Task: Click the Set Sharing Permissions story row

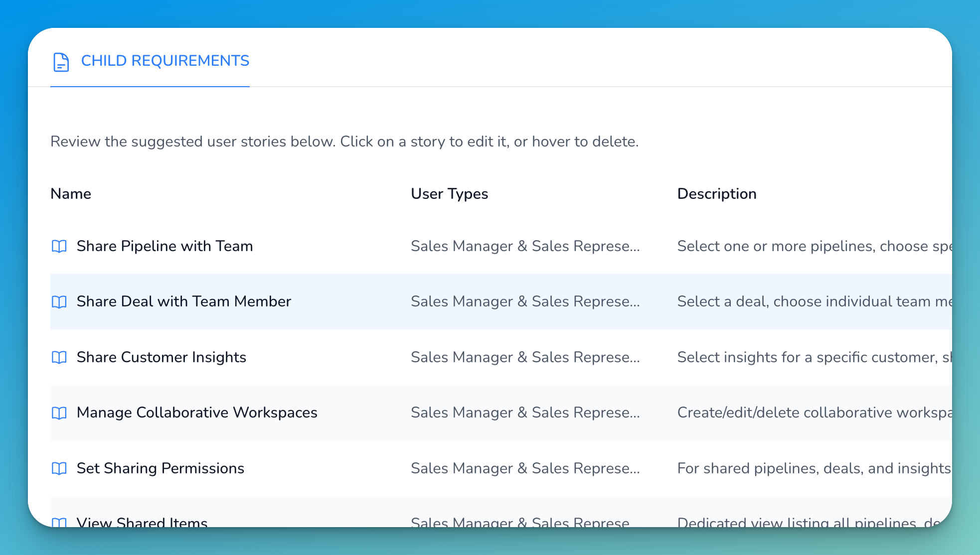Action: tap(160, 468)
